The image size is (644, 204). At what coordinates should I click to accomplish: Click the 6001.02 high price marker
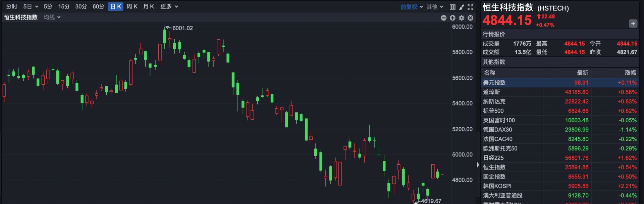[182, 28]
